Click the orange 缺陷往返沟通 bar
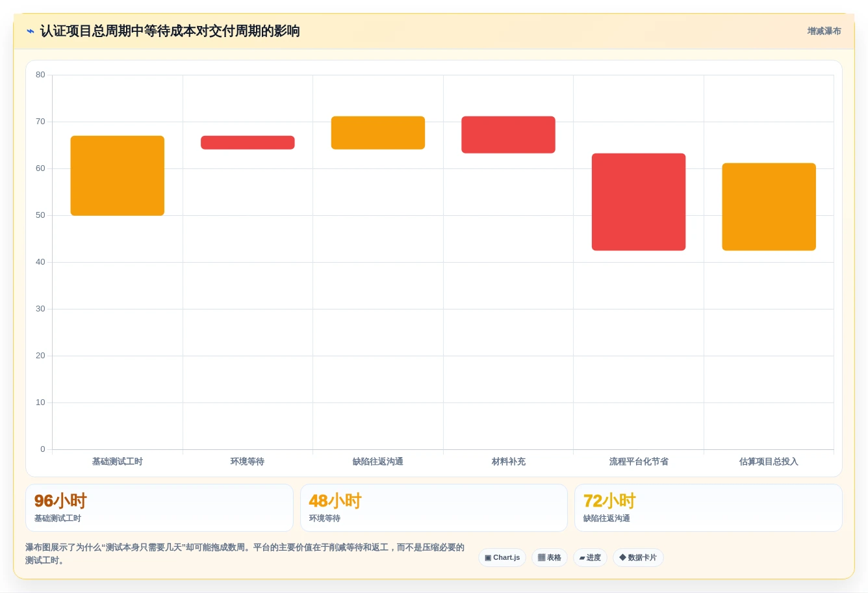The width and height of the screenshot is (868, 593). (378, 133)
